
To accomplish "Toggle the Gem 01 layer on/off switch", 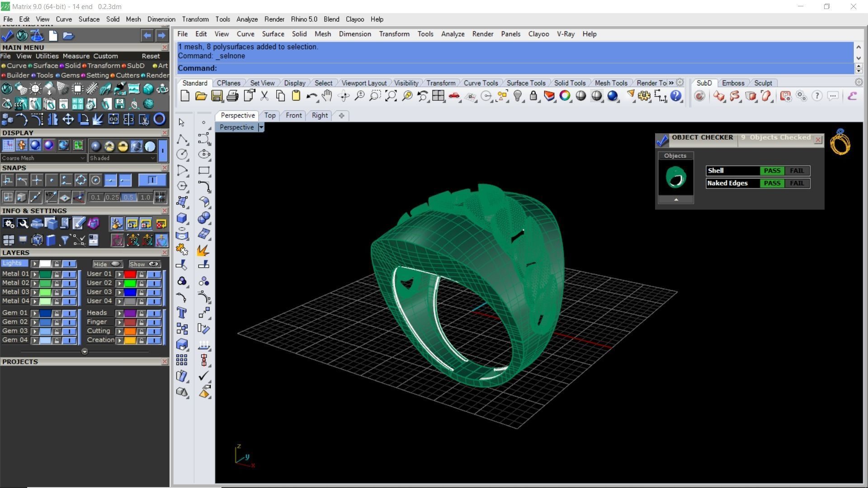I will (x=69, y=313).
